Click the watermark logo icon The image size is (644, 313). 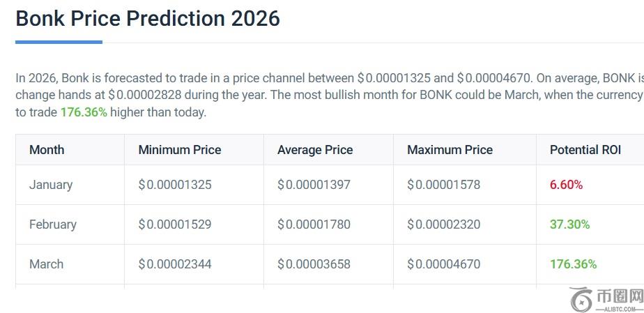tap(581, 299)
